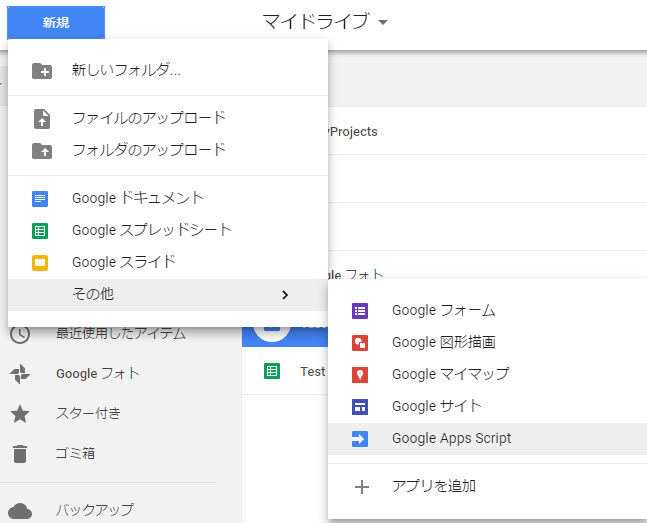Viewport: 647px width, 523px height.
Task: Create a Google スライド
Action: 168,262
